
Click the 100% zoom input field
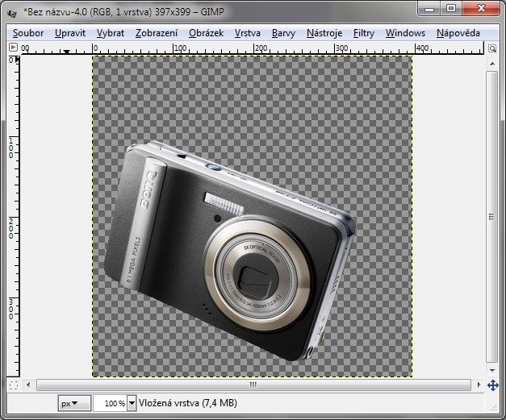click(x=111, y=403)
